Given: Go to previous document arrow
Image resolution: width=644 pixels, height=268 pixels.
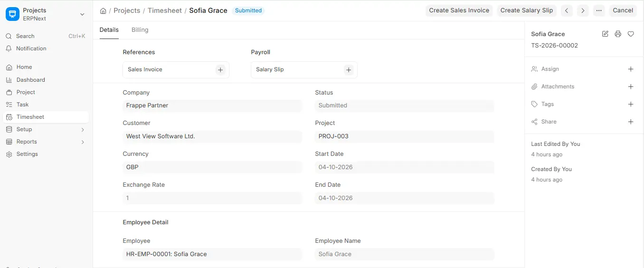Looking at the screenshot, I should (567, 10).
